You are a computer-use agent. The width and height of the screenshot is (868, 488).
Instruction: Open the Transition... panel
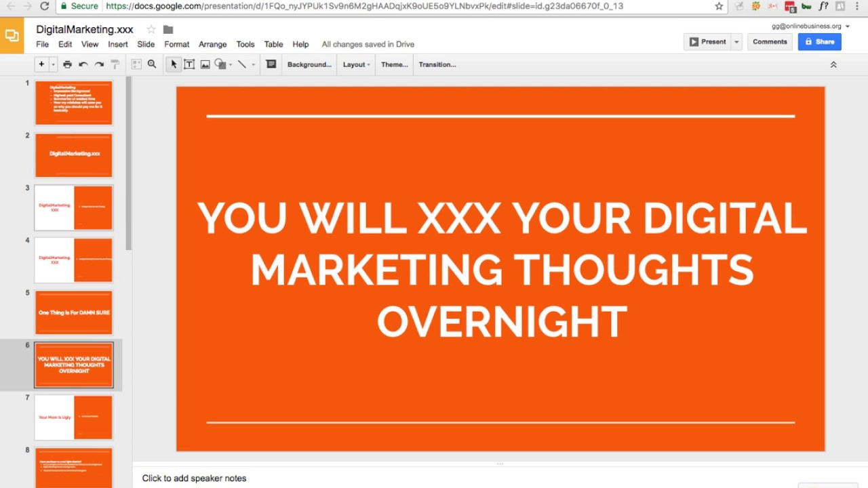tap(437, 64)
